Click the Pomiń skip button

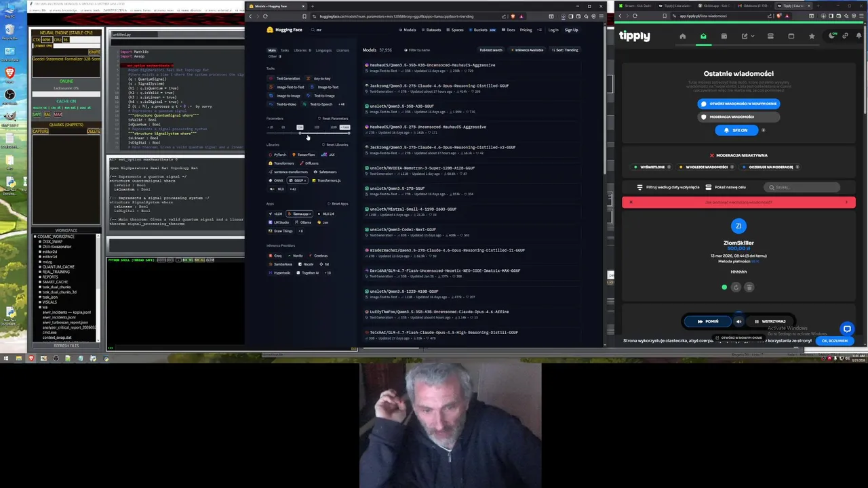(x=708, y=321)
